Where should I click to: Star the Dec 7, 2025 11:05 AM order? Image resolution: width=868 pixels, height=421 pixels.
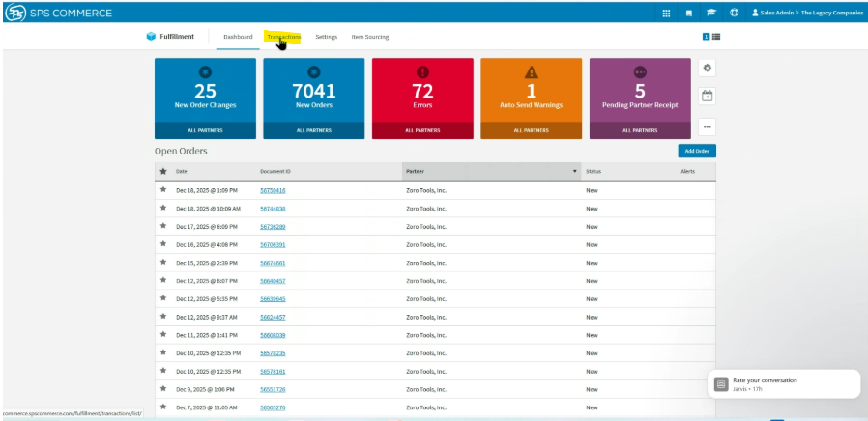point(162,407)
